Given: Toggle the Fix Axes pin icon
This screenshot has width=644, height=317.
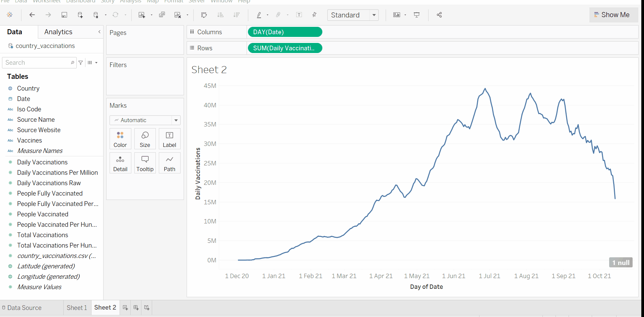Looking at the screenshot, I should click(x=314, y=15).
